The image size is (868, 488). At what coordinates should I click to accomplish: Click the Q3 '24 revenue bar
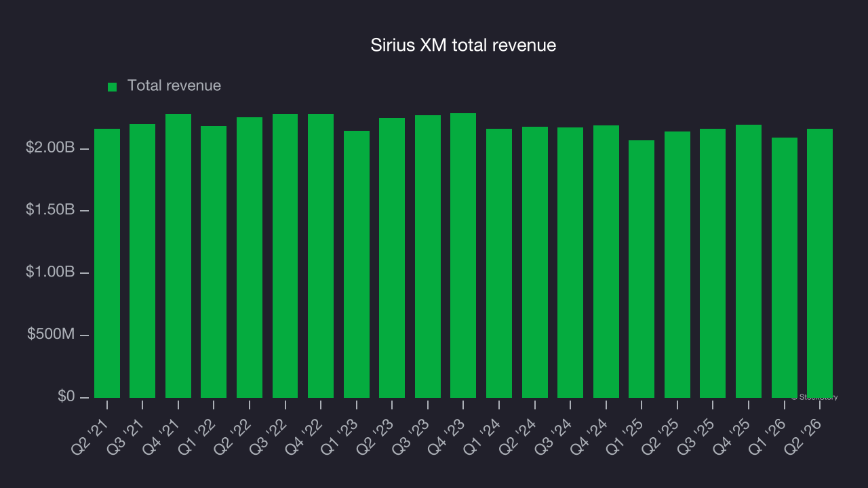point(570,262)
